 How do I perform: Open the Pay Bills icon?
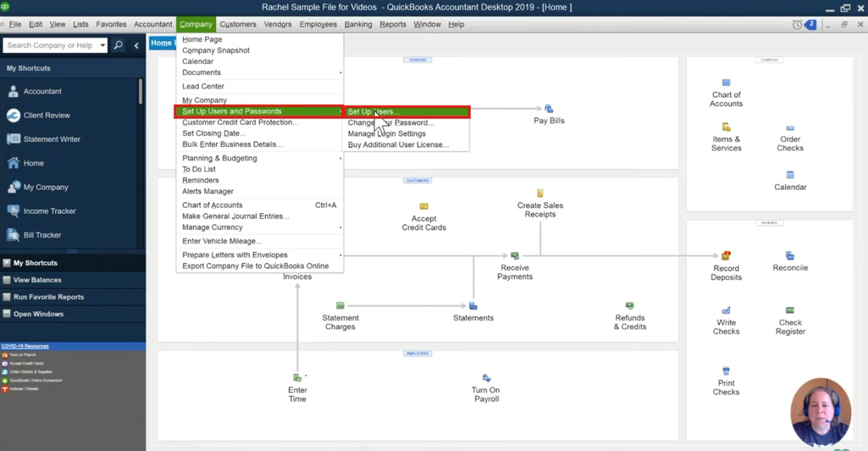pyautogui.click(x=548, y=109)
